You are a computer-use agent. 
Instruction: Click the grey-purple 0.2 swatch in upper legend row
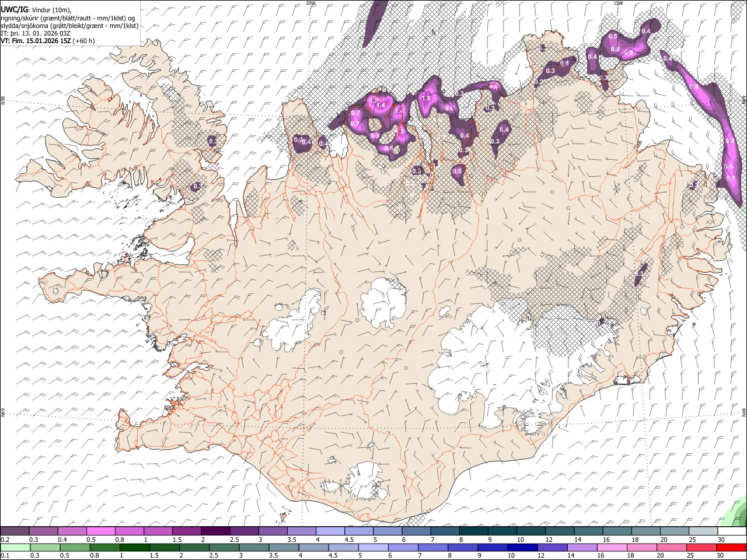pyautogui.click(x=15, y=531)
